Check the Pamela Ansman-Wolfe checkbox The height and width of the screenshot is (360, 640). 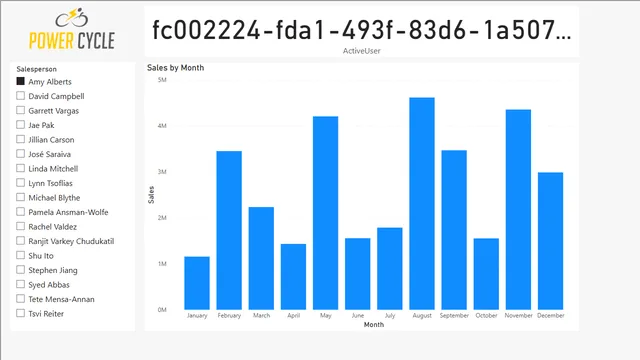point(20,211)
